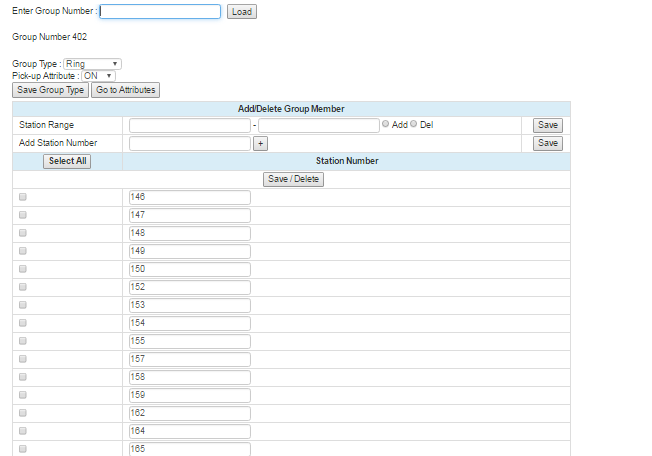The height and width of the screenshot is (456, 652).
Task: Click Save in the Station Range row
Action: (547, 125)
